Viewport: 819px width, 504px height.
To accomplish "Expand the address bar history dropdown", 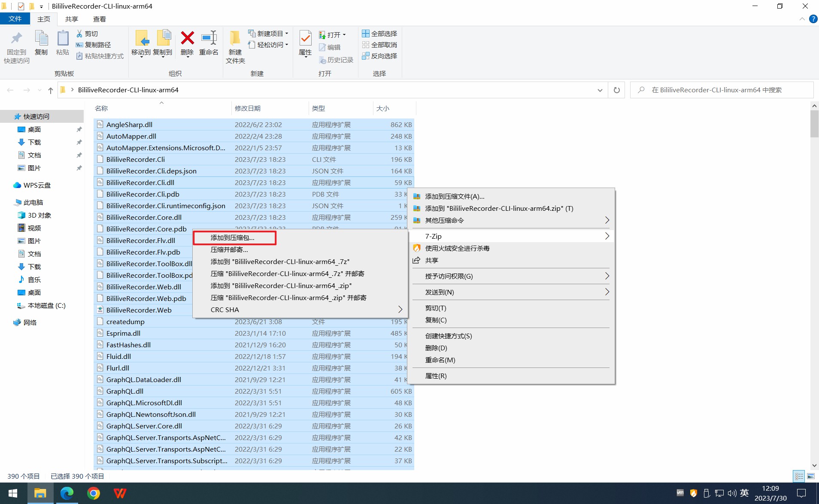I will (x=600, y=90).
